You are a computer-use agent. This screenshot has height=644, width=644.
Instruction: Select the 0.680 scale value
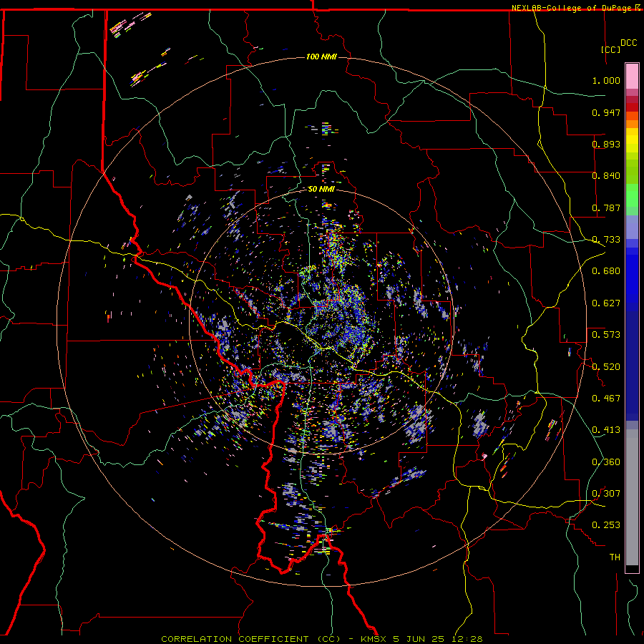click(x=606, y=271)
